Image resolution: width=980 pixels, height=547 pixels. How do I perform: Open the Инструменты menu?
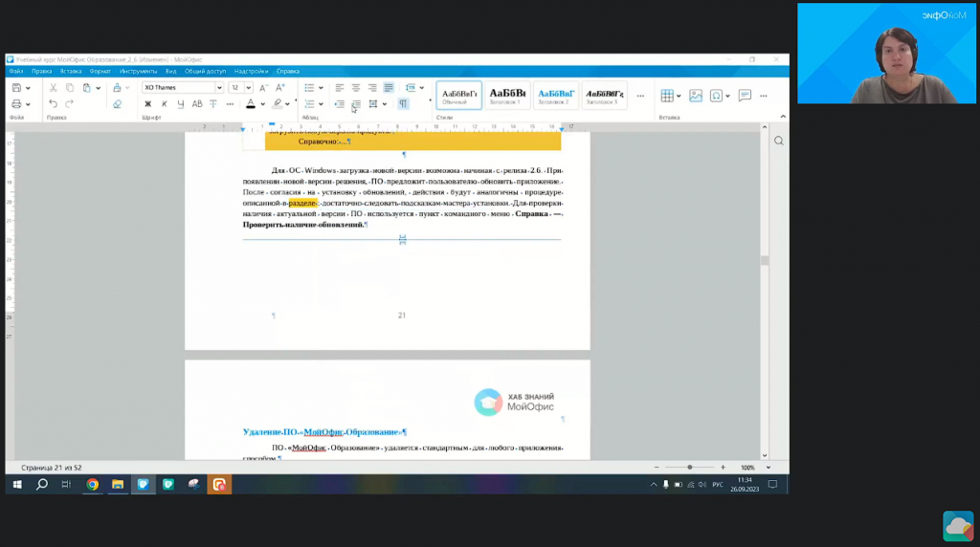[138, 71]
